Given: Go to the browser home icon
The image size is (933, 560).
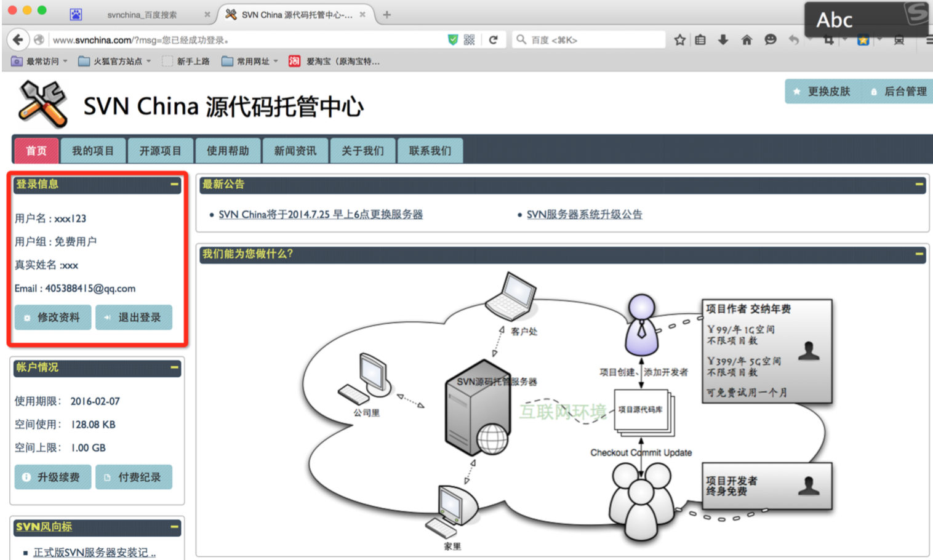Looking at the screenshot, I should coord(747,40).
